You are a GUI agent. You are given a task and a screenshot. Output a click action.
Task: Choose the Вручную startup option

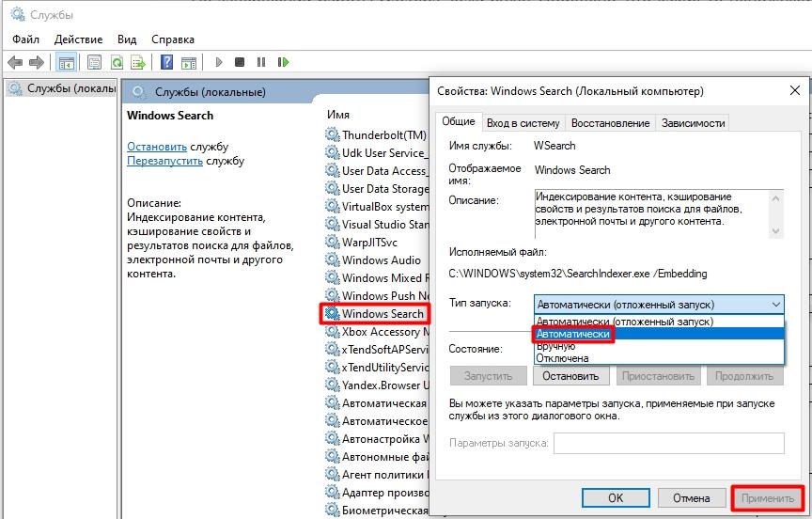pyautogui.click(x=659, y=347)
